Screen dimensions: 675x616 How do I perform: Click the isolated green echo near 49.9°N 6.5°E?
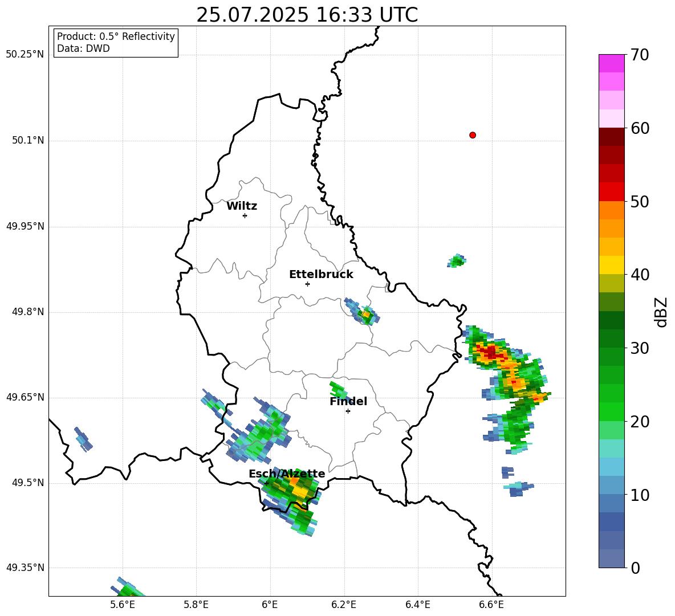tap(457, 260)
